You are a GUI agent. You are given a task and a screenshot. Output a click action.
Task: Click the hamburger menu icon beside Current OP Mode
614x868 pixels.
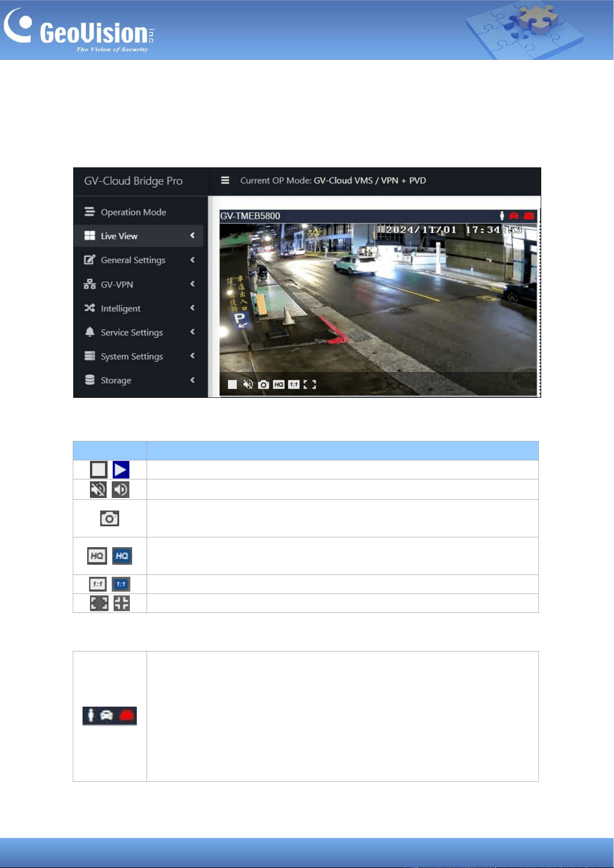point(225,180)
